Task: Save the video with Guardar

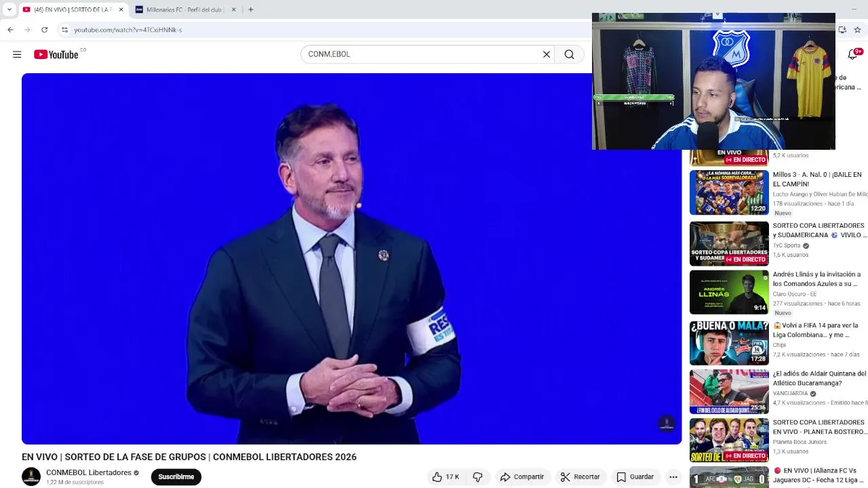Action: pos(635,477)
